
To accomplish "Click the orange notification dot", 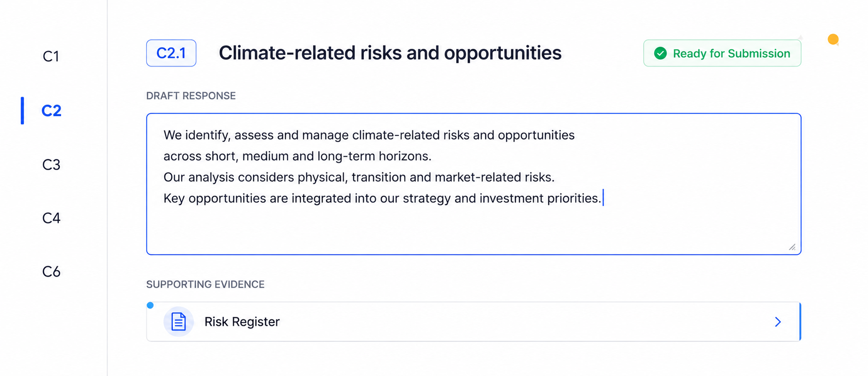I will [833, 40].
